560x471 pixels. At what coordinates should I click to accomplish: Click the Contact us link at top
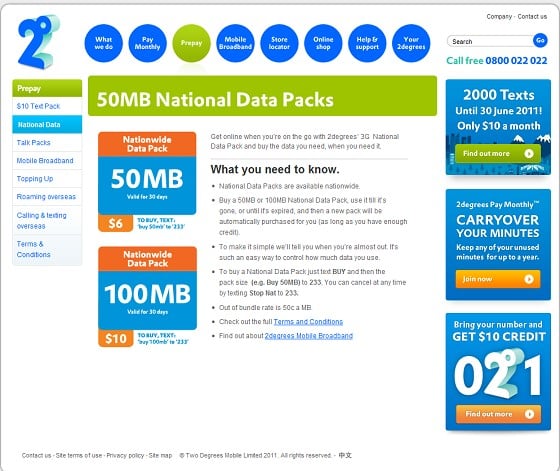532,16
